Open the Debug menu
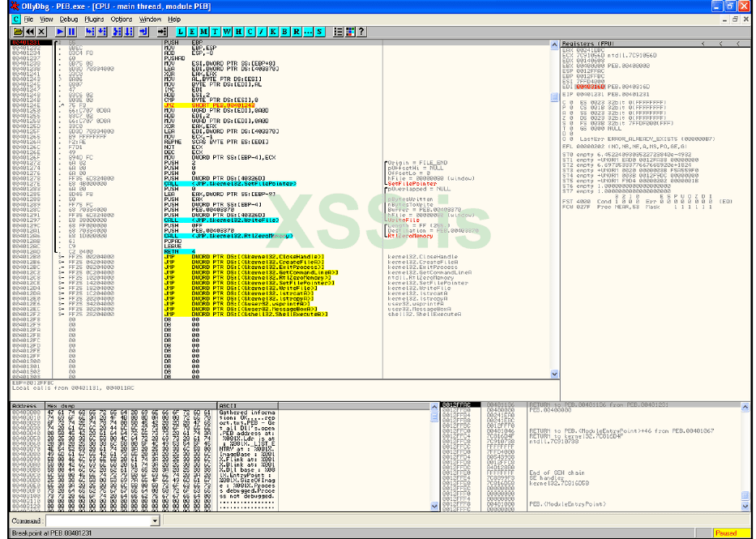The height and width of the screenshot is (539, 756). (x=69, y=19)
